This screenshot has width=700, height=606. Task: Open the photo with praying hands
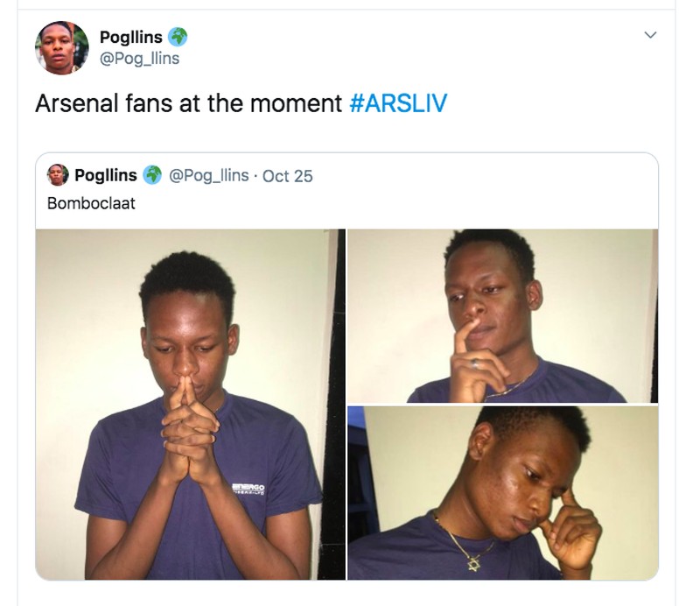[x=190, y=403]
